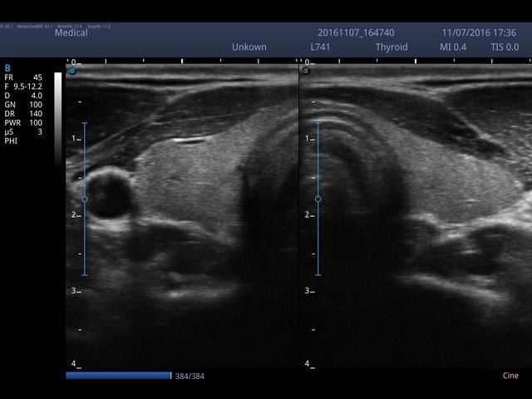Click the Cine mode label
Image resolution: width=532 pixels, height=399 pixels.
click(510, 376)
